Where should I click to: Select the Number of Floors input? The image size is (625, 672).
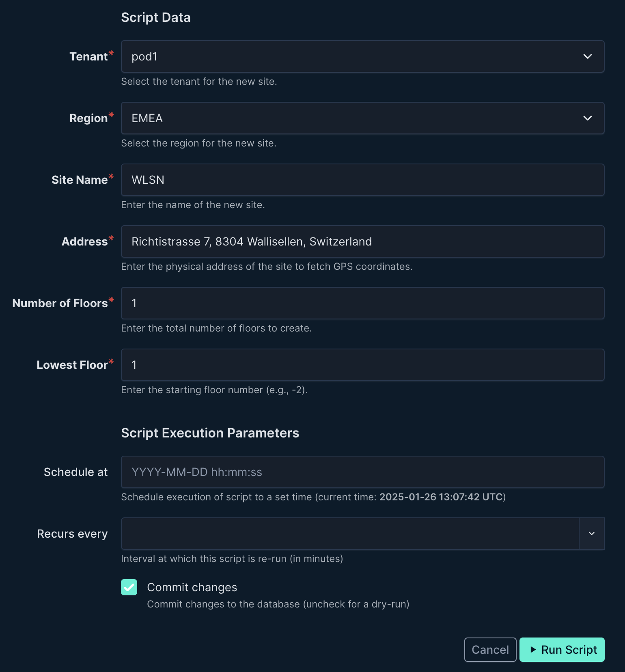(362, 303)
